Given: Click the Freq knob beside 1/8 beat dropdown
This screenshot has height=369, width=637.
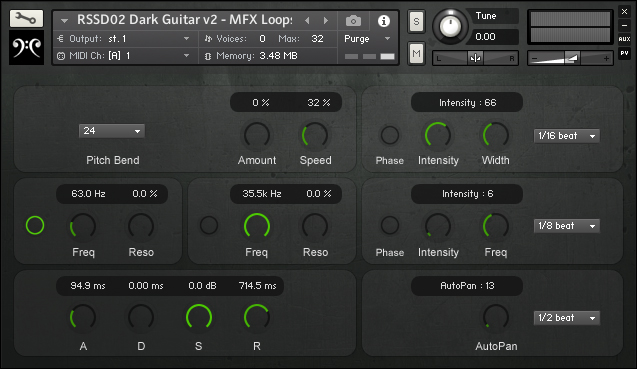Looking at the screenshot, I should [x=496, y=226].
